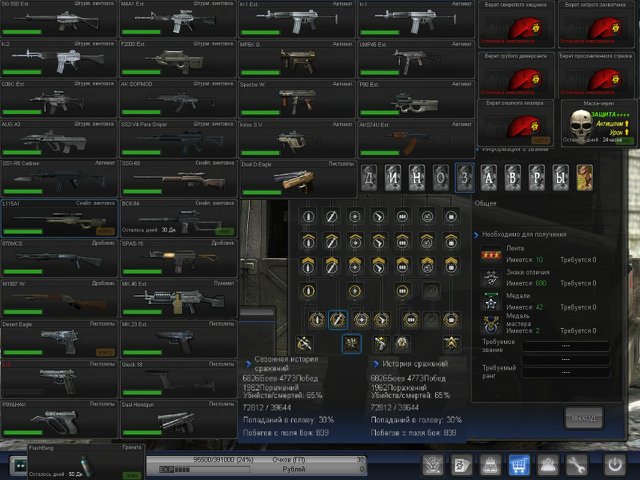Open settings with the wrench icon

tap(576, 465)
